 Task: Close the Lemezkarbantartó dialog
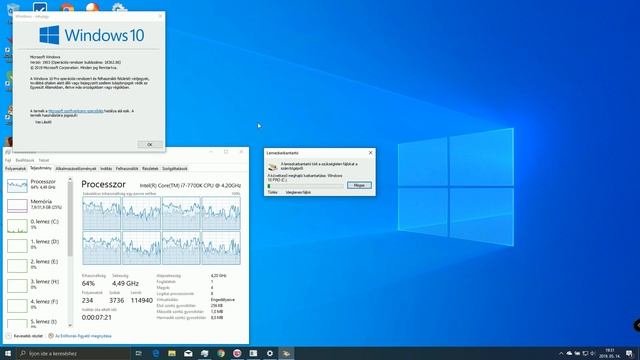(x=370, y=153)
